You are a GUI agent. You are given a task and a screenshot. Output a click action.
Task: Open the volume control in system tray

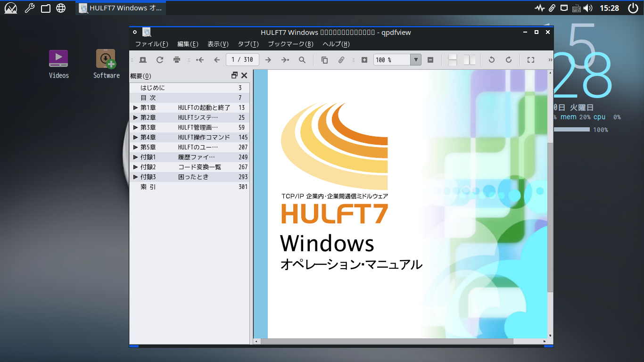pyautogui.click(x=587, y=8)
